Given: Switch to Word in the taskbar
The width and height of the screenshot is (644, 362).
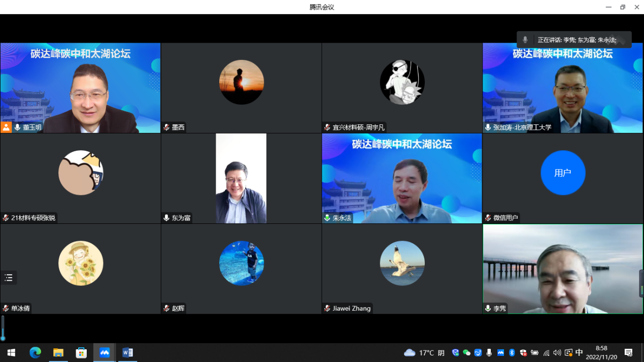Looking at the screenshot, I should (127, 352).
